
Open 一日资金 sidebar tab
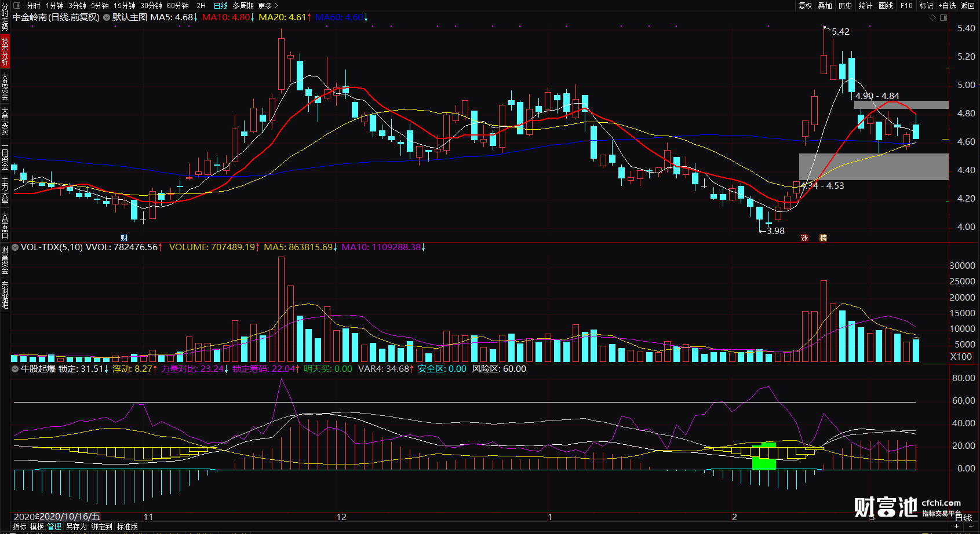coord(5,156)
